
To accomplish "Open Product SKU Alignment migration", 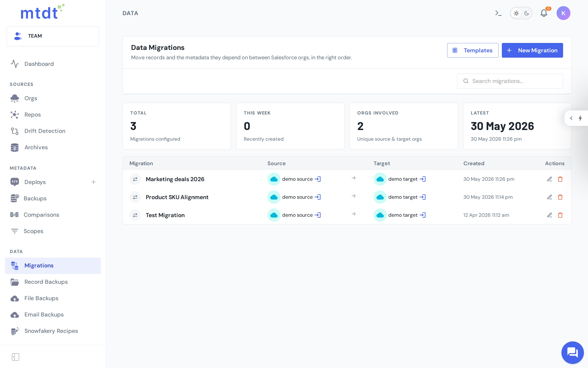I will point(177,197).
